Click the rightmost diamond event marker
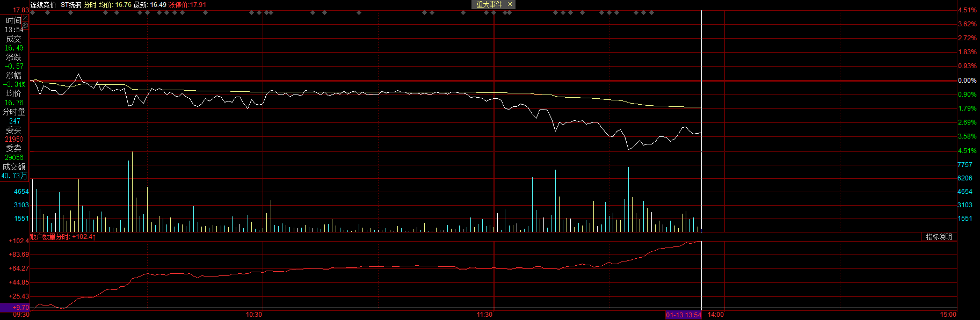This screenshot has height=320, width=980. [651, 12]
